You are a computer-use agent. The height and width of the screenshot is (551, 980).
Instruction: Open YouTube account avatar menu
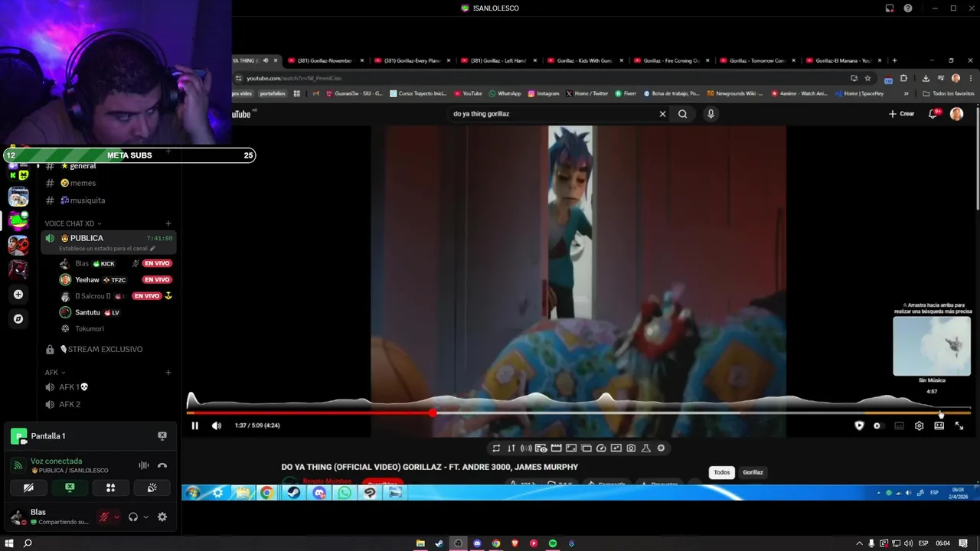(956, 114)
